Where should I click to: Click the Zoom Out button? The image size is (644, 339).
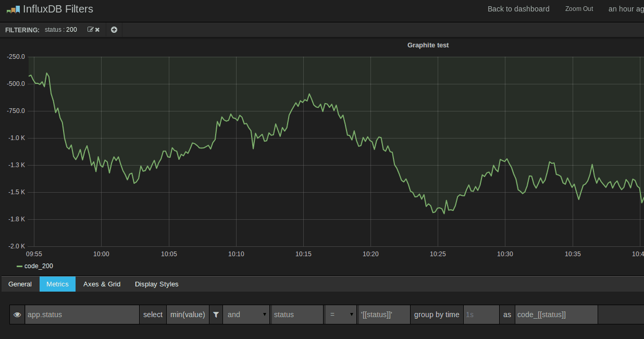click(579, 9)
